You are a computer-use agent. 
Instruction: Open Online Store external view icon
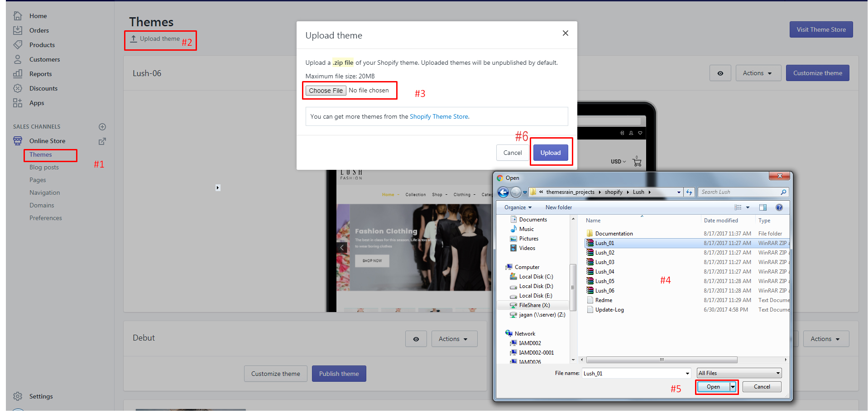(102, 141)
